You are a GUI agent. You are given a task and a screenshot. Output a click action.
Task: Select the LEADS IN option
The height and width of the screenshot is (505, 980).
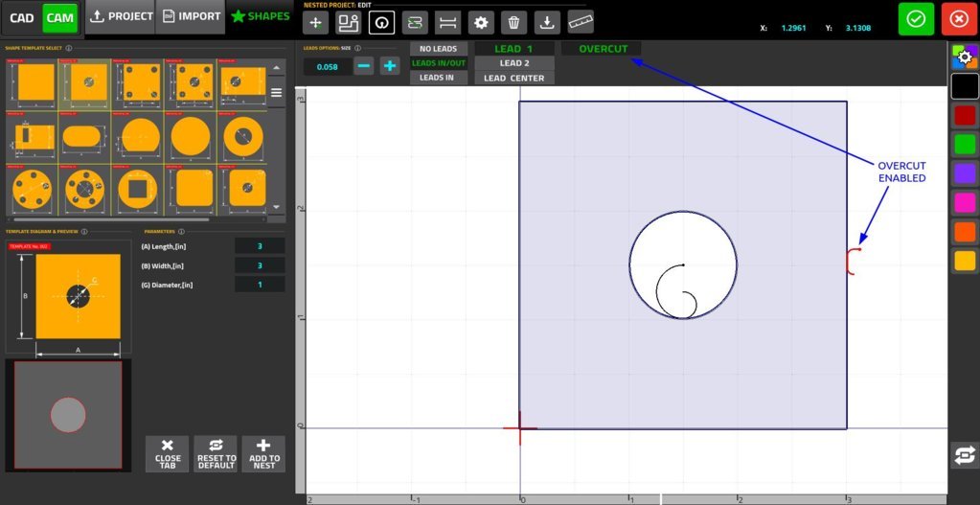point(438,79)
